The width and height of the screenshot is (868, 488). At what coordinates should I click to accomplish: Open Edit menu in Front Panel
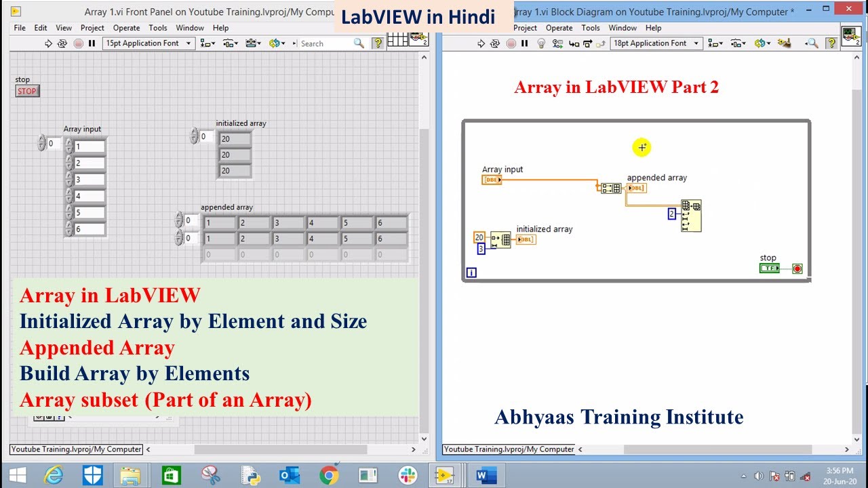tap(41, 28)
